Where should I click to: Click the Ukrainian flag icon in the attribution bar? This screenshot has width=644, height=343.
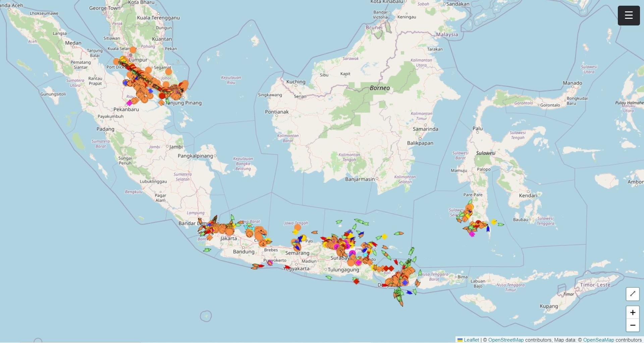click(x=460, y=340)
